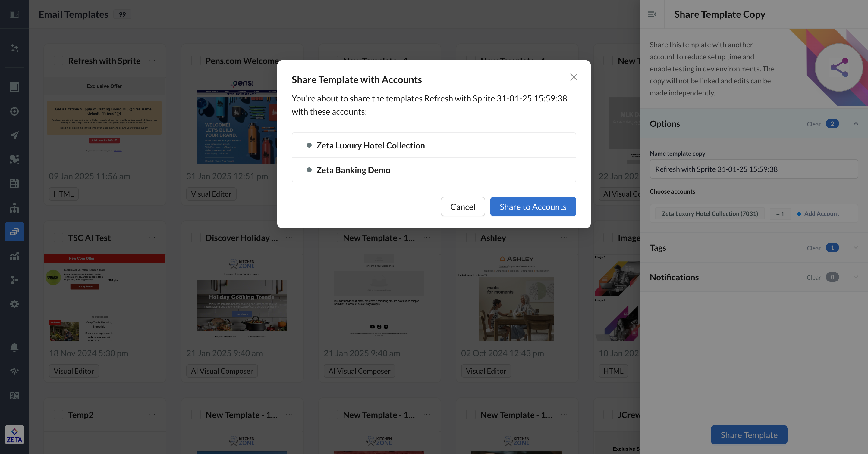The width and height of the screenshot is (868, 454).
Task: Click the Tags count badge 1
Action: (832, 248)
